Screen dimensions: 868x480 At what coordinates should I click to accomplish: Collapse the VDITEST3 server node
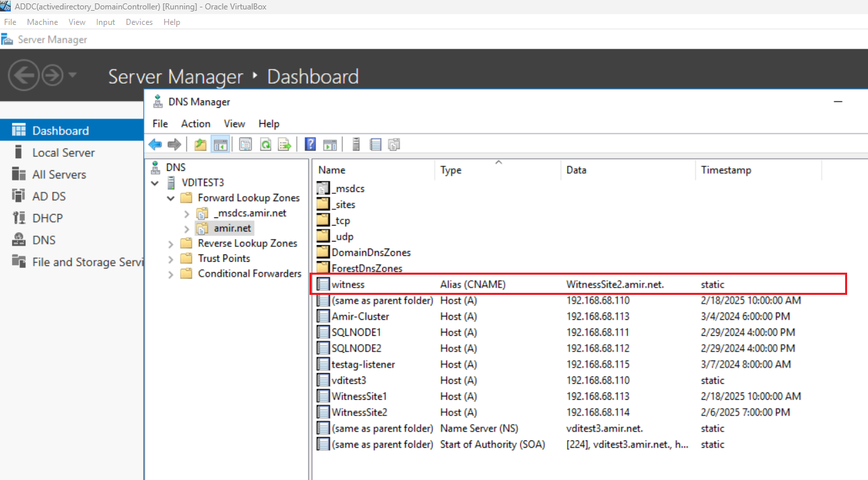click(x=155, y=182)
